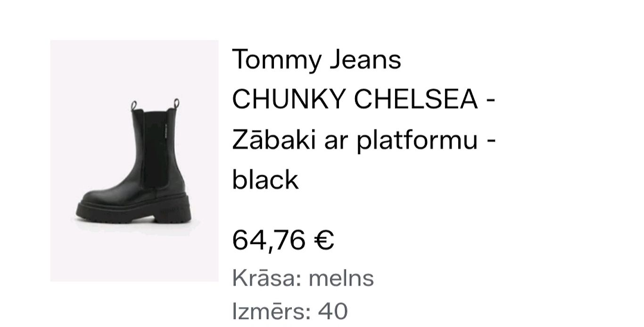Click the black Chelsea boot thumbnail
Viewport: 644px width, 327px height.
coord(134,161)
